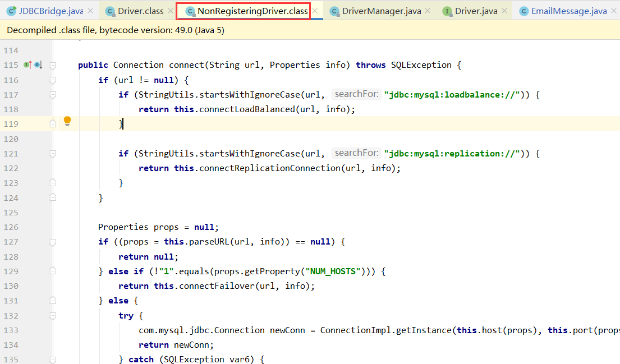Close the NonRegisteringDriver.class tab
This screenshot has height=364, width=620.
click(x=315, y=11)
